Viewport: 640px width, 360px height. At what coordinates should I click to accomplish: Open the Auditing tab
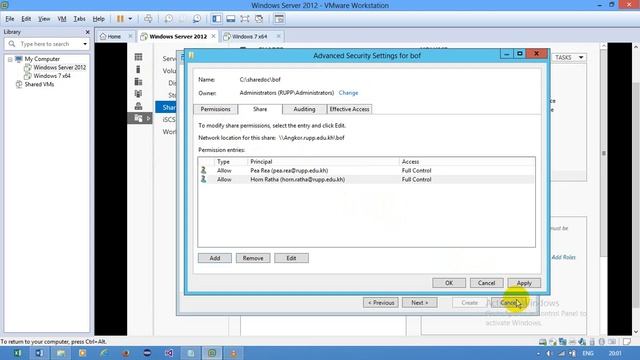304,109
